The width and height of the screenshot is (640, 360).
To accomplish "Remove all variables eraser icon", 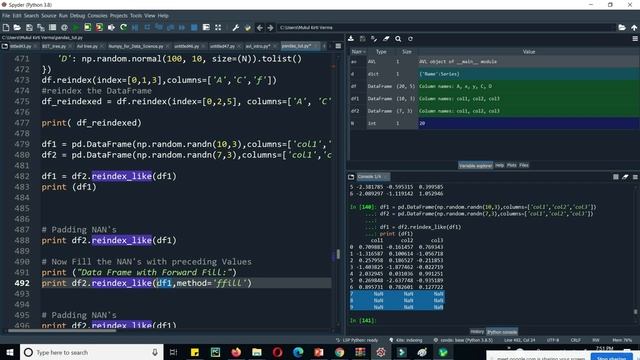I will point(386,39).
